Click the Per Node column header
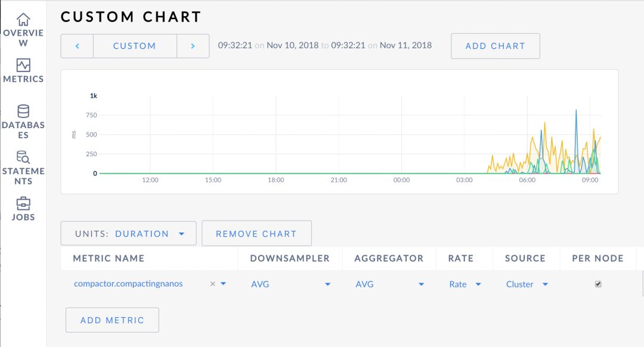Image resolution: width=644 pixels, height=347 pixels. [x=597, y=258]
